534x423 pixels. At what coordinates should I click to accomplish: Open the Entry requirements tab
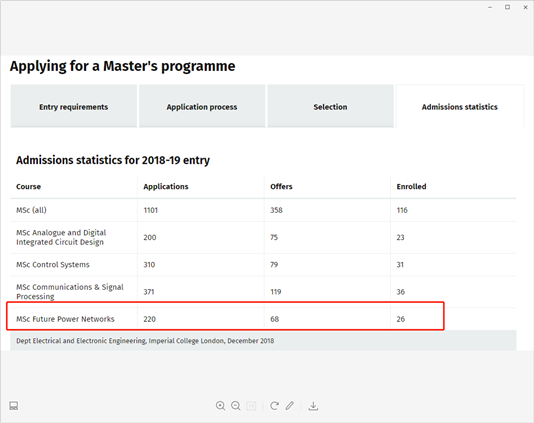[x=74, y=107]
